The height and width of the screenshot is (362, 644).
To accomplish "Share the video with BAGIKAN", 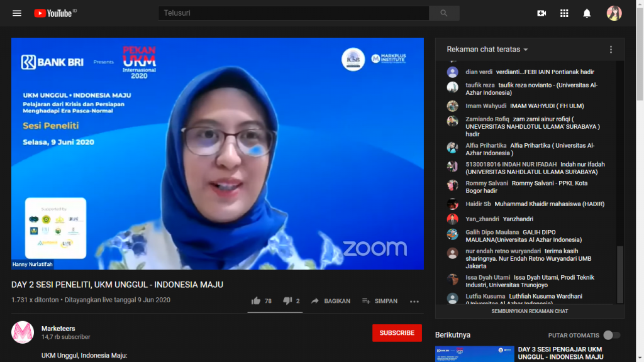I will [331, 301].
